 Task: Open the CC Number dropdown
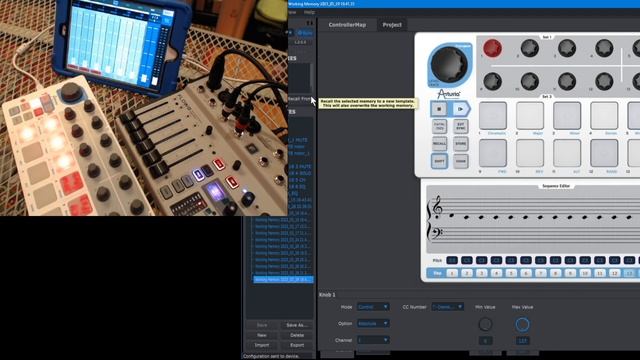point(447,307)
